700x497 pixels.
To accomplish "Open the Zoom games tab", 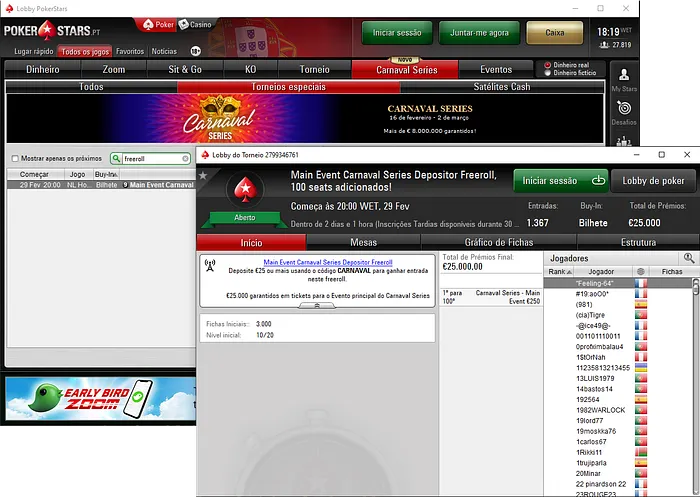I will tap(113, 69).
